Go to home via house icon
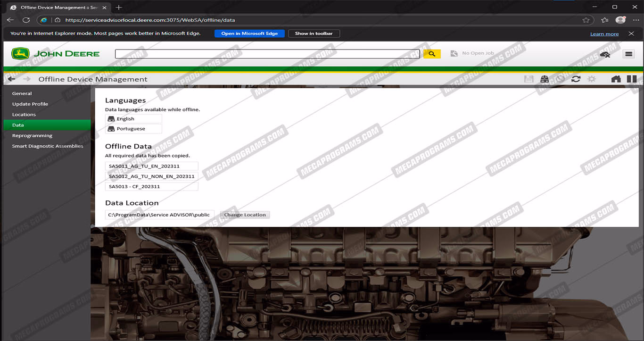 tap(616, 79)
